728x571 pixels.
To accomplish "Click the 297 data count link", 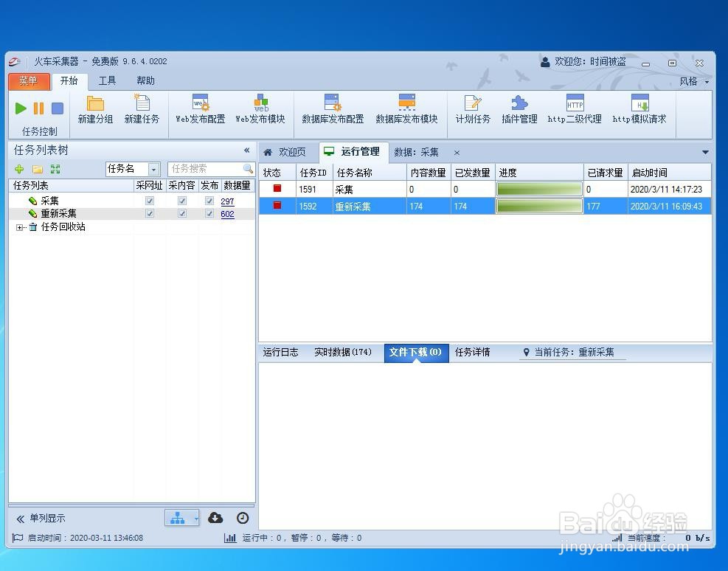I will point(227,201).
